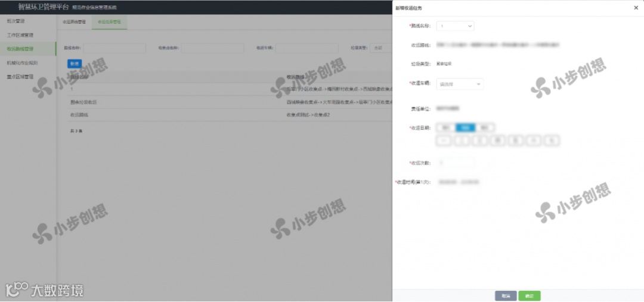Select the table row named 1
This screenshot has height=302, width=644.
point(230,89)
